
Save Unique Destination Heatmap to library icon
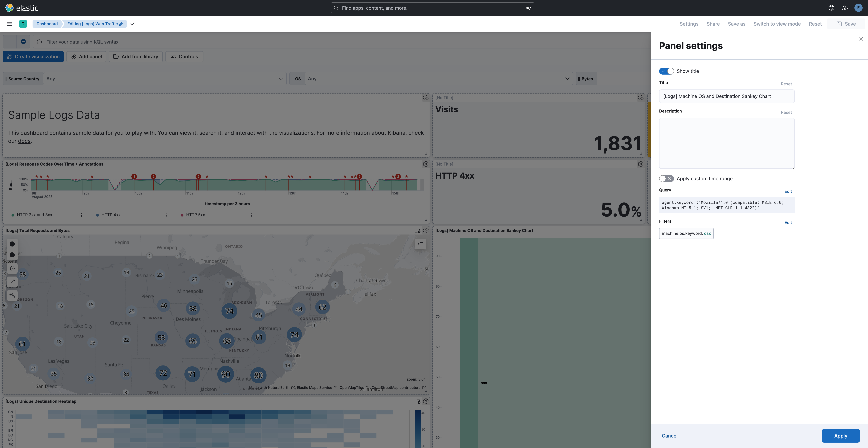tap(418, 401)
